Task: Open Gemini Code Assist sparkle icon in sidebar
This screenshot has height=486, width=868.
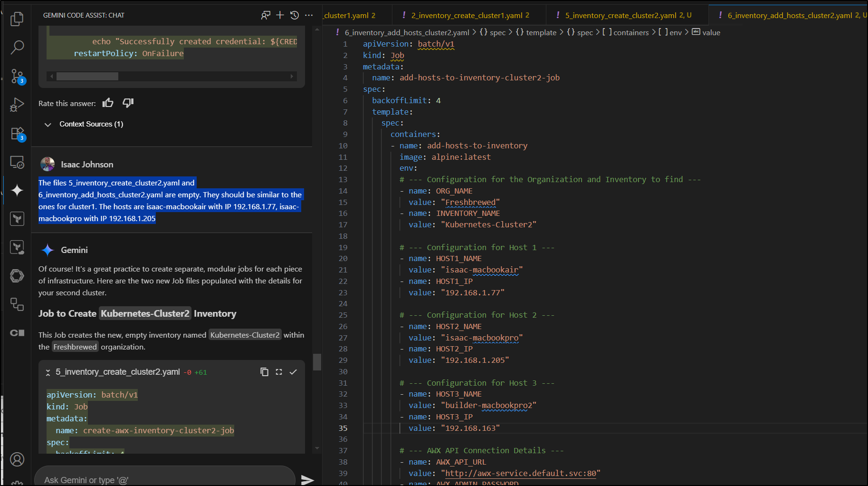Action: (x=17, y=190)
